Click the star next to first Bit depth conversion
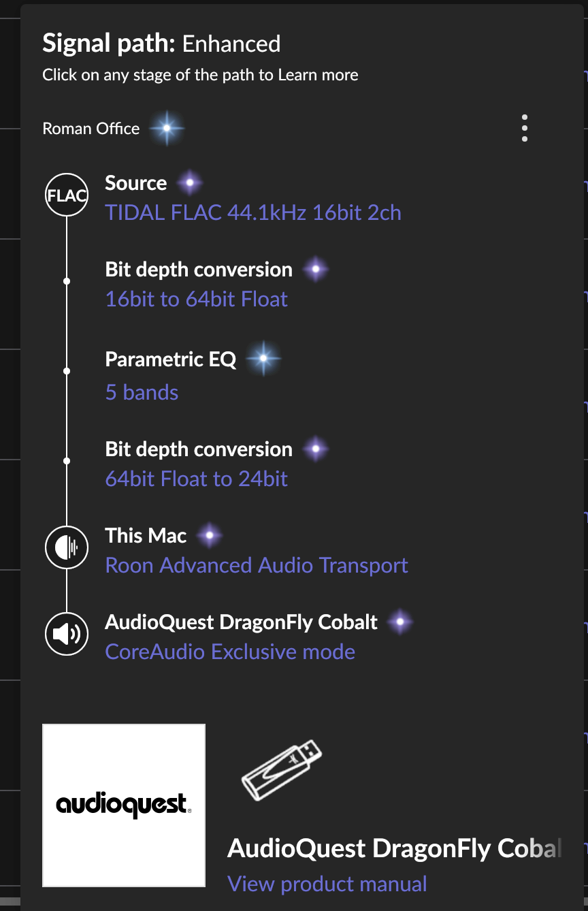Image resolution: width=588 pixels, height=911 pixels. [x=316, y=269]
